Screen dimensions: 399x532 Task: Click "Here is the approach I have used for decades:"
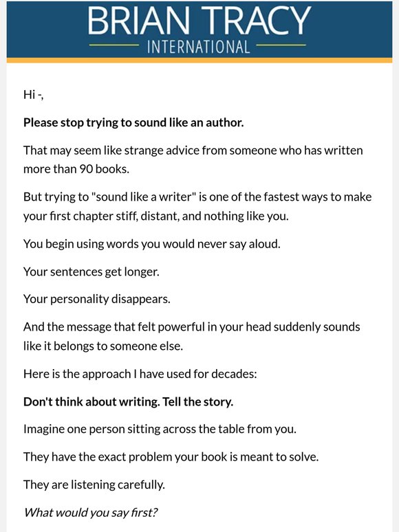(140, 374)
